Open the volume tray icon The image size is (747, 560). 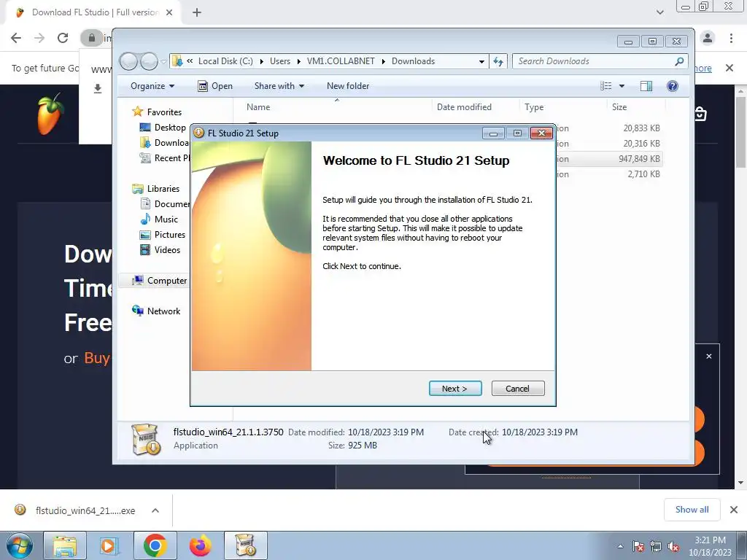(673, 546)
